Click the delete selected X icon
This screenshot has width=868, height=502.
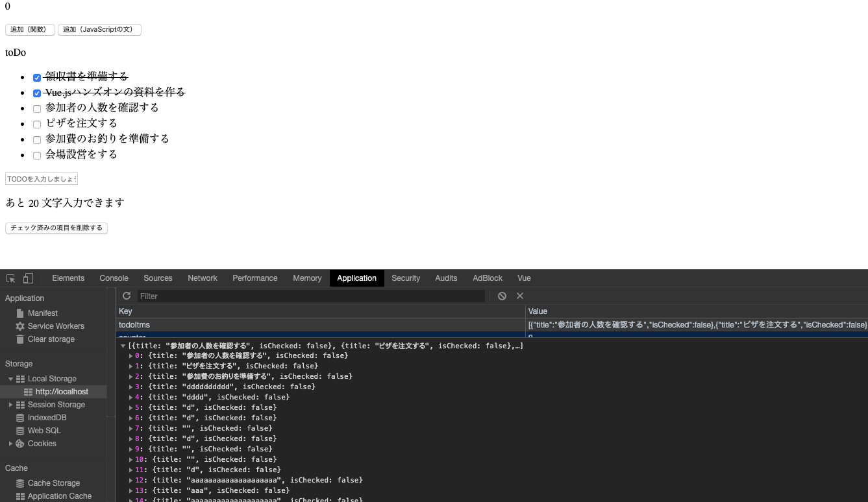tap(520, 296)
